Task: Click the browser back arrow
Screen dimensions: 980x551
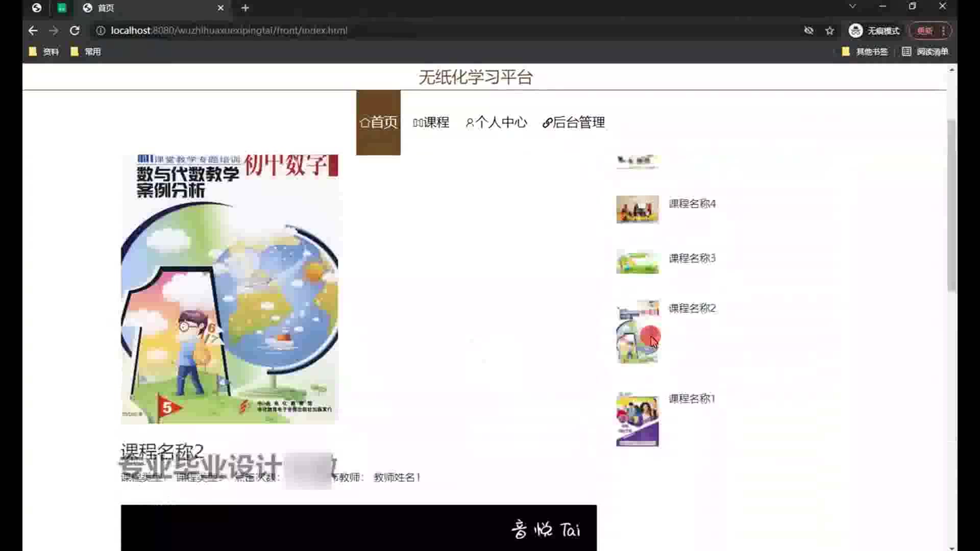Action: point(33,31)
